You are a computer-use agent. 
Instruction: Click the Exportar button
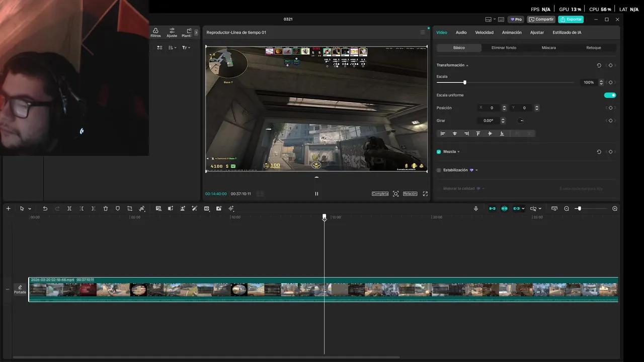(571, 20)
